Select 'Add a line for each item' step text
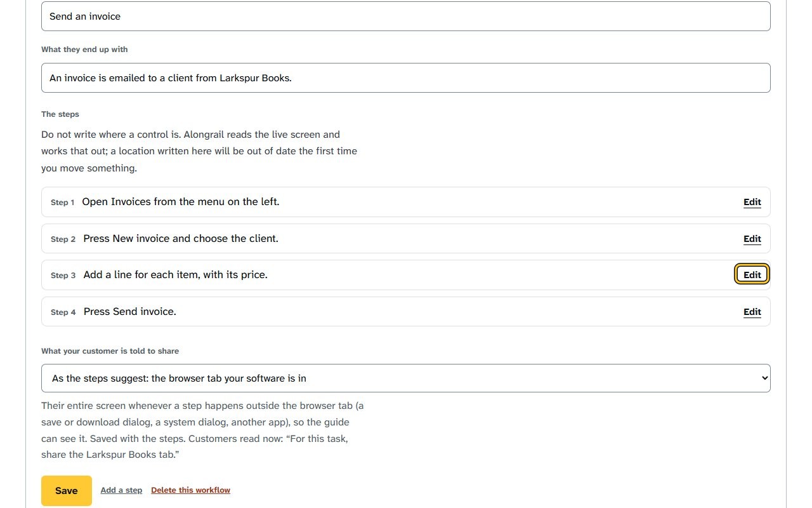The height and width of the screenshot is (508, 812). 175,275
